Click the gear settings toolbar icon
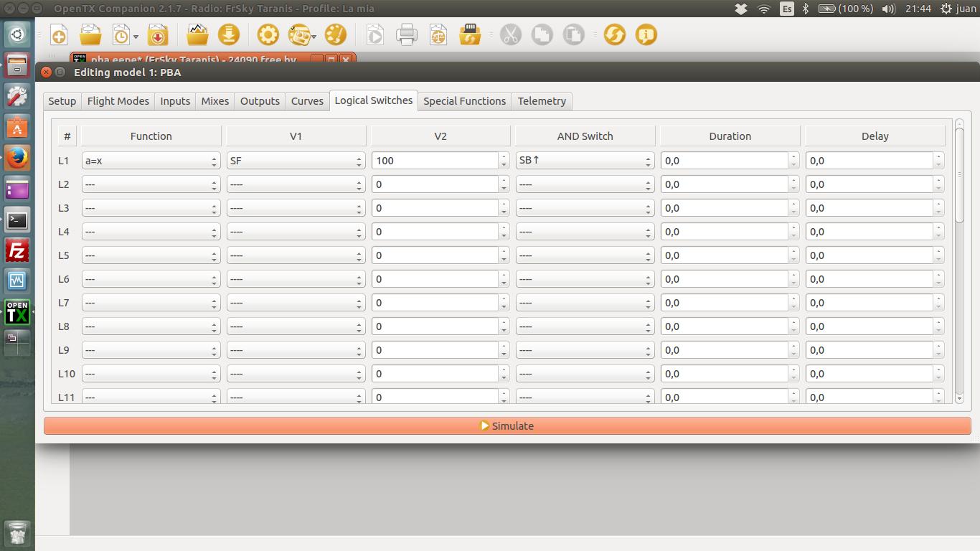Image resolution: width=980 pixels, height=551 pixels. (x=268, y=35)
